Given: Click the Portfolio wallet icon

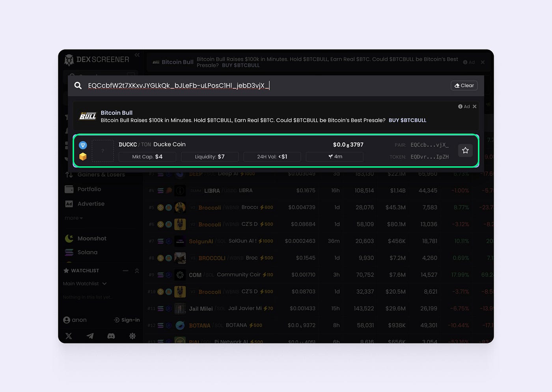Looking at the screenshot, I should [69, 189].
